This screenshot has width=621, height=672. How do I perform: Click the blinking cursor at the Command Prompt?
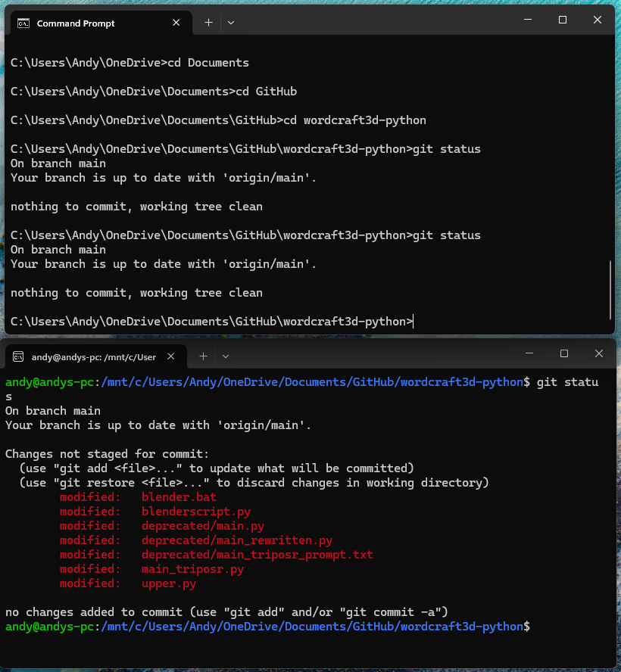point(413,321)
